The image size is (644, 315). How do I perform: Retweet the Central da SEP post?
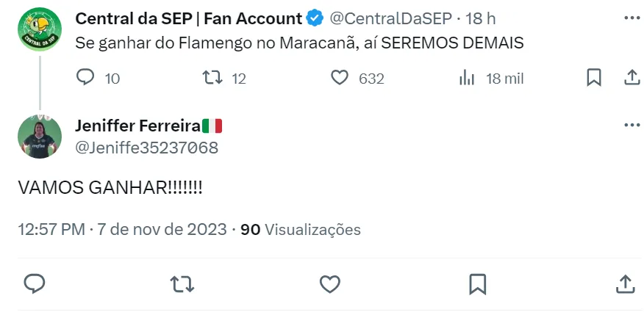pos(212,78)
